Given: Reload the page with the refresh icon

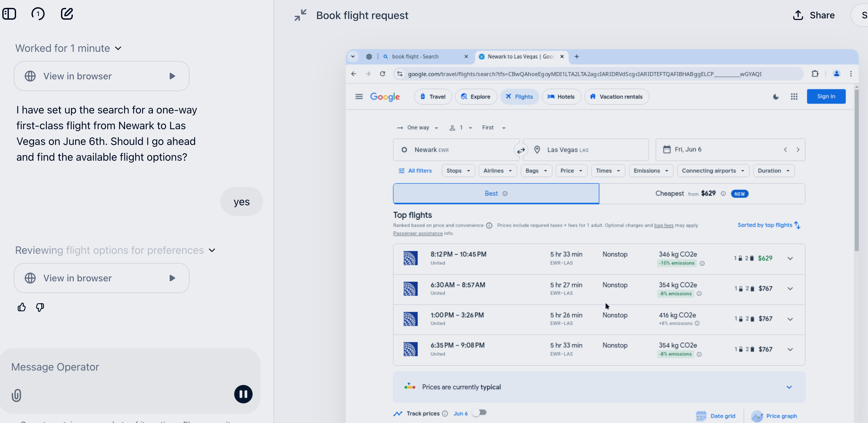Looking at the screenshot, I should coord(382,74).
